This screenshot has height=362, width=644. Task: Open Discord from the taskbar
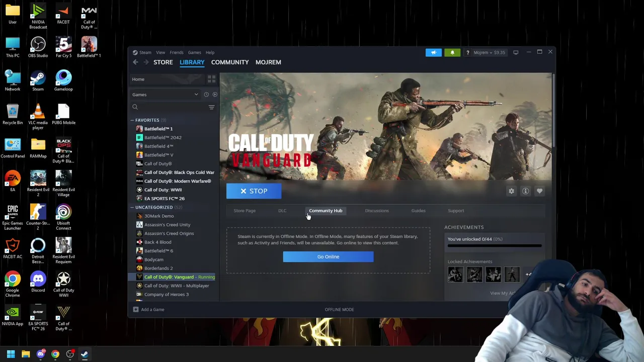[41, 354]
